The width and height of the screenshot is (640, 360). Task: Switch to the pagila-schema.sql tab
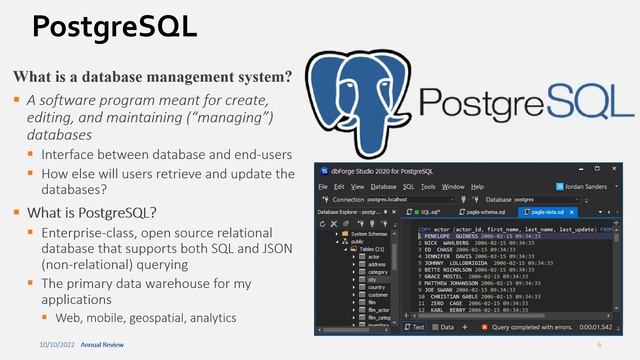pyautogui.click(x=482, y=212)
